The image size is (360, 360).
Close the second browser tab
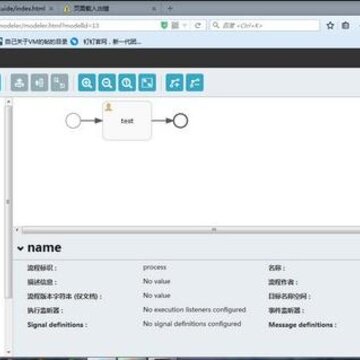[x=154, y=9]
